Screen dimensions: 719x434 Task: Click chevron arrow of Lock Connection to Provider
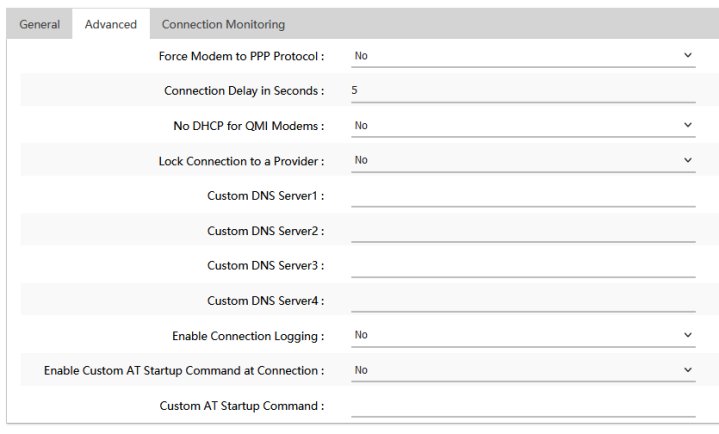tap(688, 160)
